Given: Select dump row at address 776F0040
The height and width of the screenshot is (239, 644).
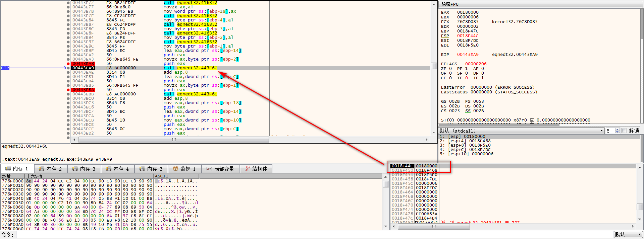Looking at the screenshot, I should tap(100, 198).
